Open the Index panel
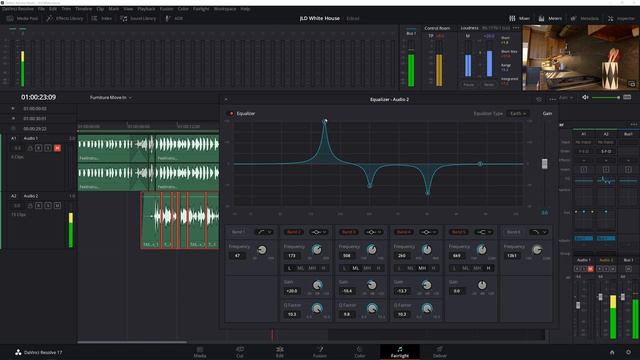Screen dimensions: 640x360 102,18
